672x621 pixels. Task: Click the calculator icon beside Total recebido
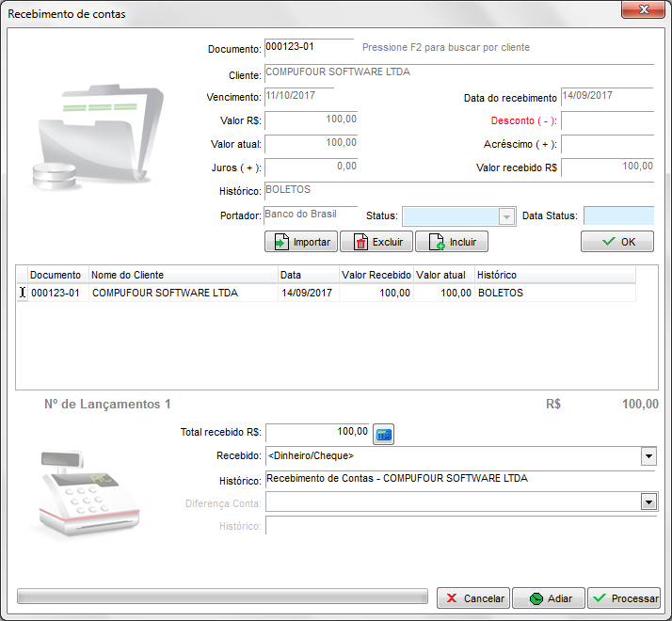coord(383,434)
